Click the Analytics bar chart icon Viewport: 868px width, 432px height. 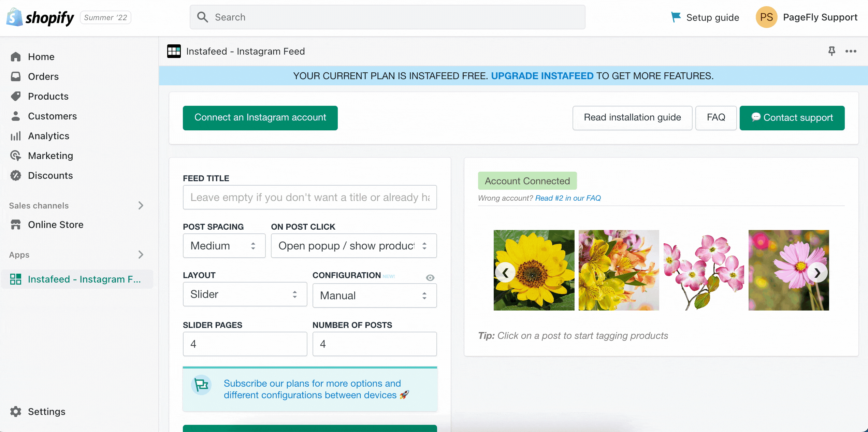[16, 136]
